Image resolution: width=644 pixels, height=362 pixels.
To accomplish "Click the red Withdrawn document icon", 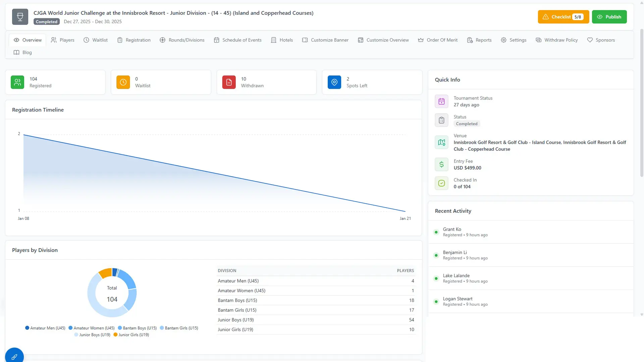I will click(228, 82).
